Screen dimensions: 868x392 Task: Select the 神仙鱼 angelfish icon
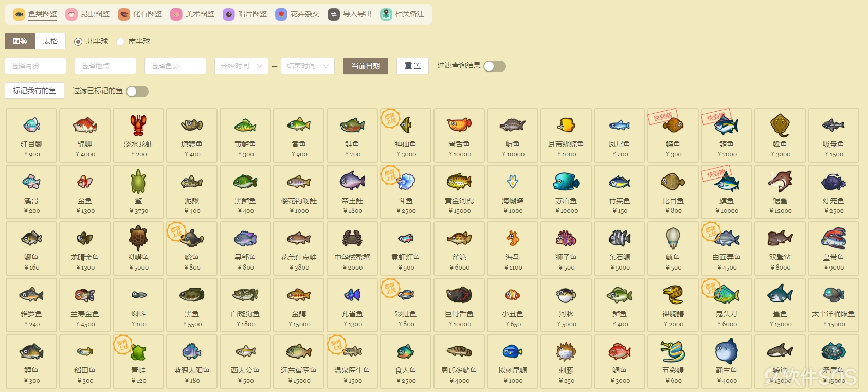pos(406,125)
